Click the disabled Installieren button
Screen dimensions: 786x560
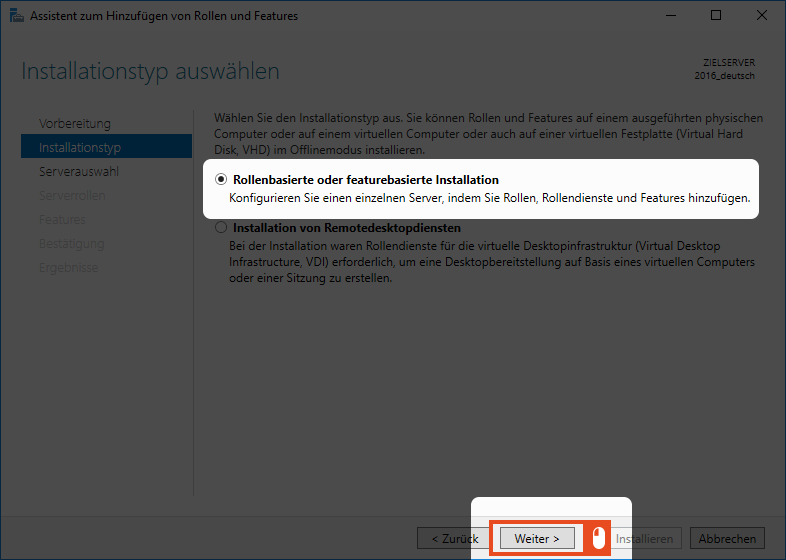pos(644,538)
